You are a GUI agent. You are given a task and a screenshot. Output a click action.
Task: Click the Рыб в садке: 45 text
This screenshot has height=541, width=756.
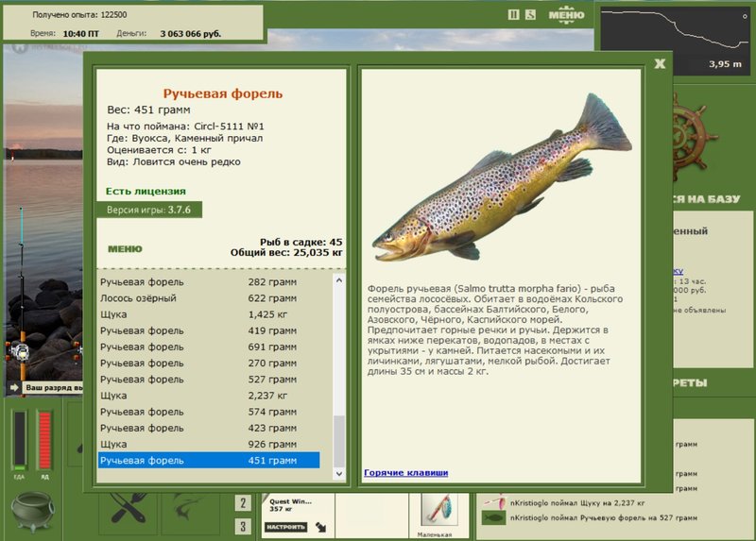click(x=301, y=242)
